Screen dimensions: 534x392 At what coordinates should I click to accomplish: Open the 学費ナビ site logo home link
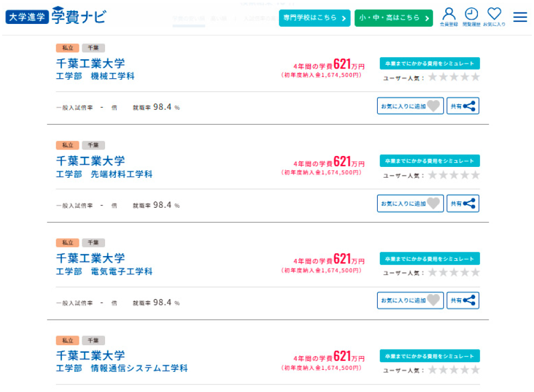coord(56,16)
